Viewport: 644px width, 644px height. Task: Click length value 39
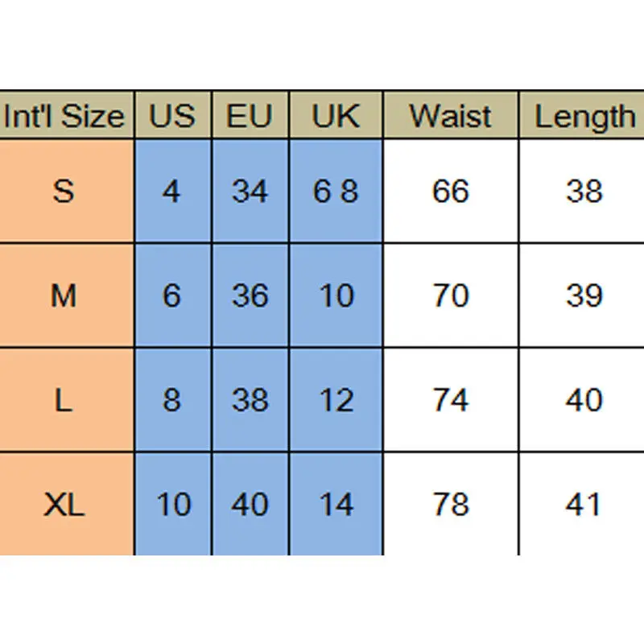582,295
